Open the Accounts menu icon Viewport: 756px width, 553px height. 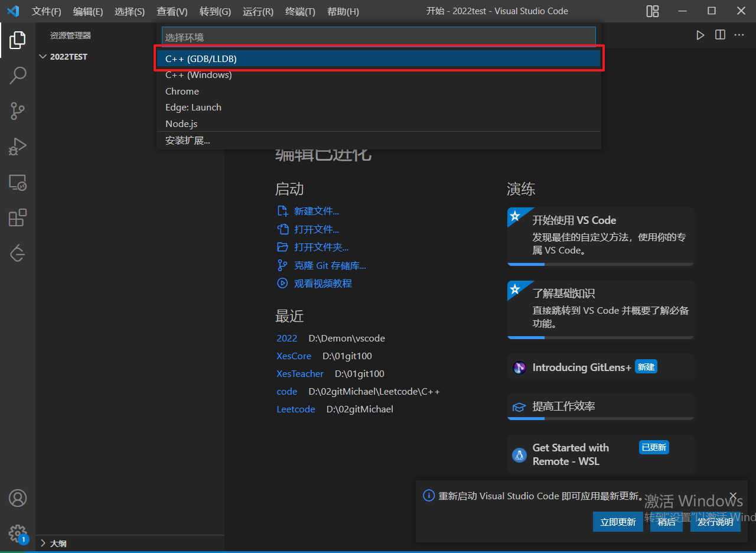(x=18, y=498)
